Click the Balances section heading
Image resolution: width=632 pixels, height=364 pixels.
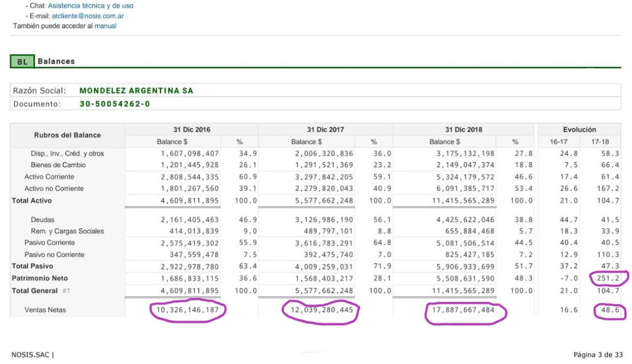point(56,61)
